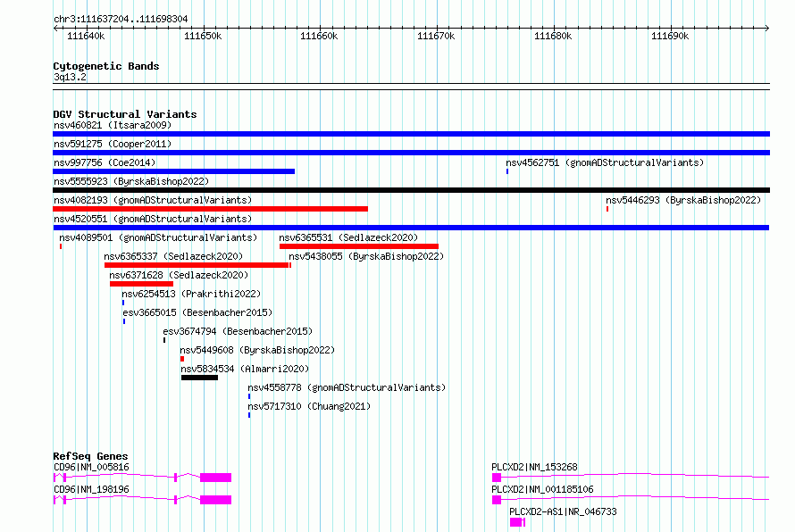Click the DGV Structural Variants track title
Screen dimensions: 795x532
click(x=125, y=114)
